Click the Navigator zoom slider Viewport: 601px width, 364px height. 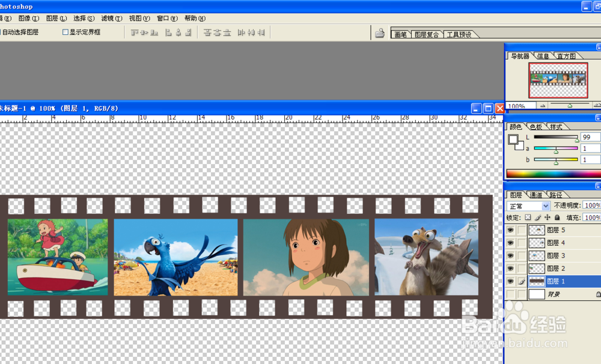(570, 105)
